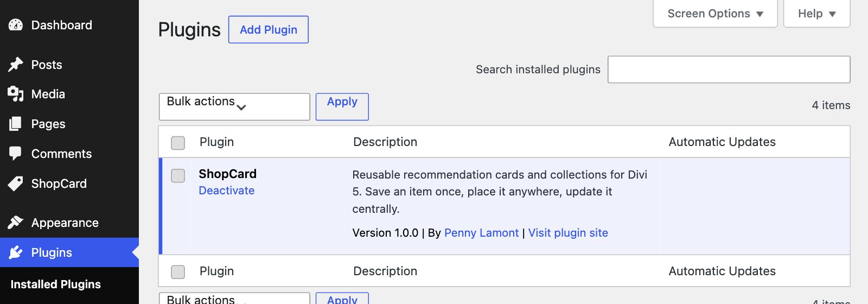This screenshot has width=868, height=304.
Task: Click the bottom Apply button
Action: pyautogui.click(x=342, y=299)
